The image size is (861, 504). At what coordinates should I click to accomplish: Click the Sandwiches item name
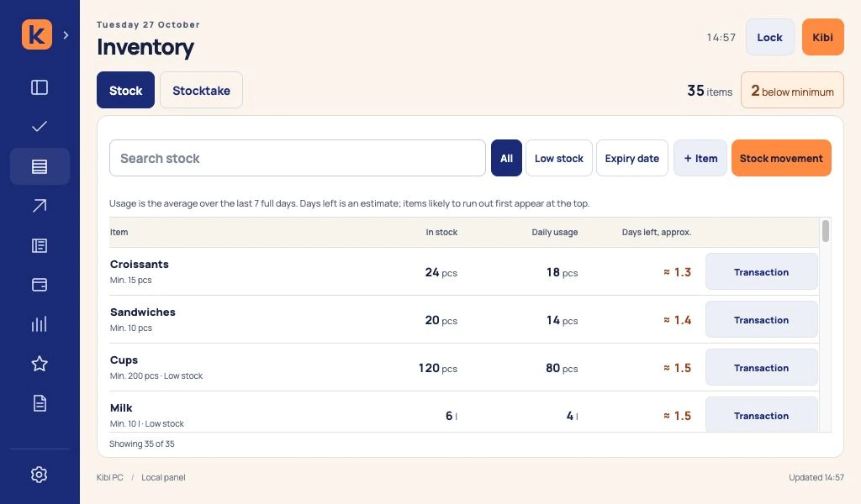click(143, 312)
